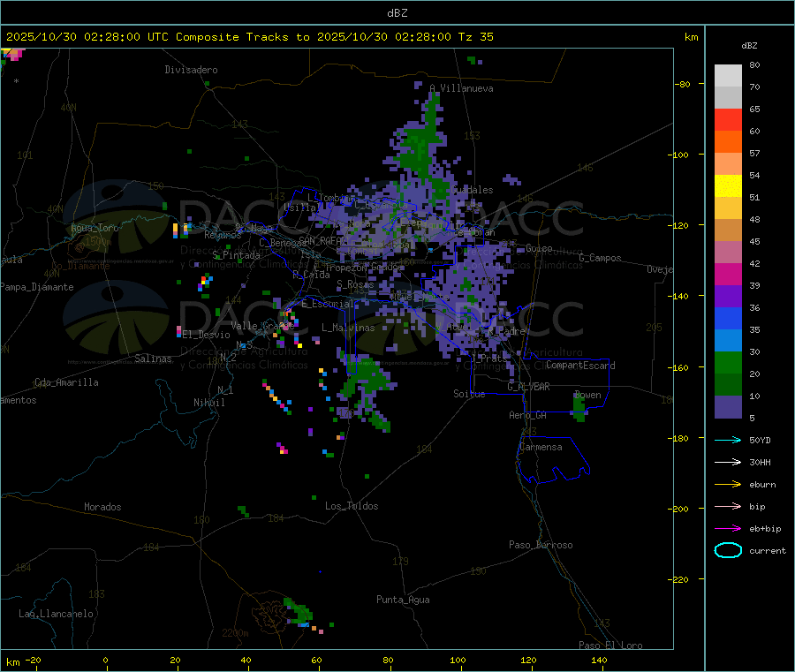Click the 'Paso_Barroso' label
The image size is (795, 672).
point(541,545)
